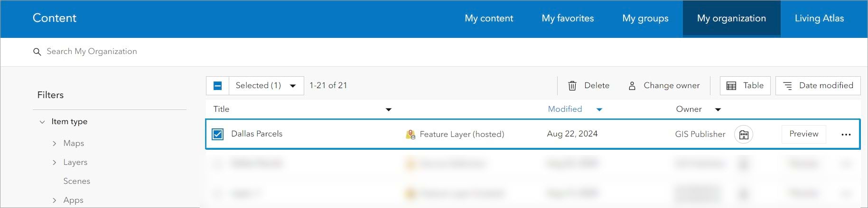Expand the Maps filter category
The width and height of the screenshot is (868, 208).
point(55,143)
